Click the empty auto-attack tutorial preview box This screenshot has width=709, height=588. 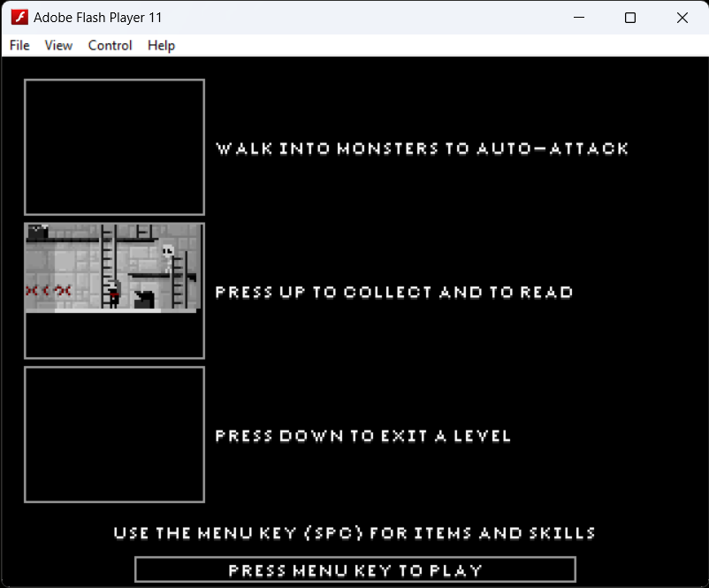[x=114, y=147]
